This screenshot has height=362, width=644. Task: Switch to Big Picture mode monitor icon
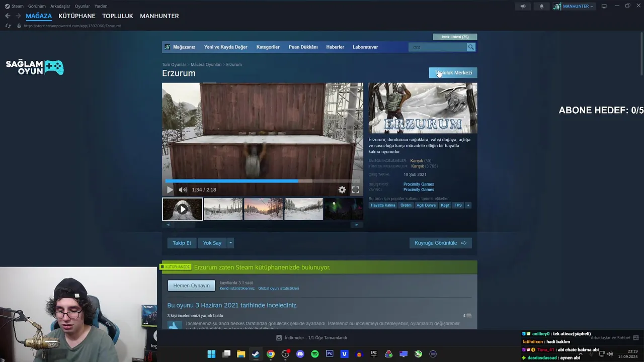coord(604,6)
